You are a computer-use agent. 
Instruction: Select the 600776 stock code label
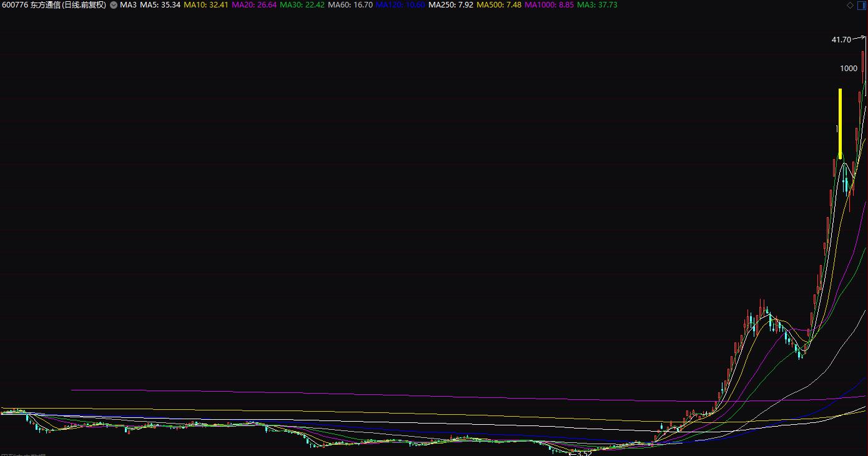tap(14, 6)
